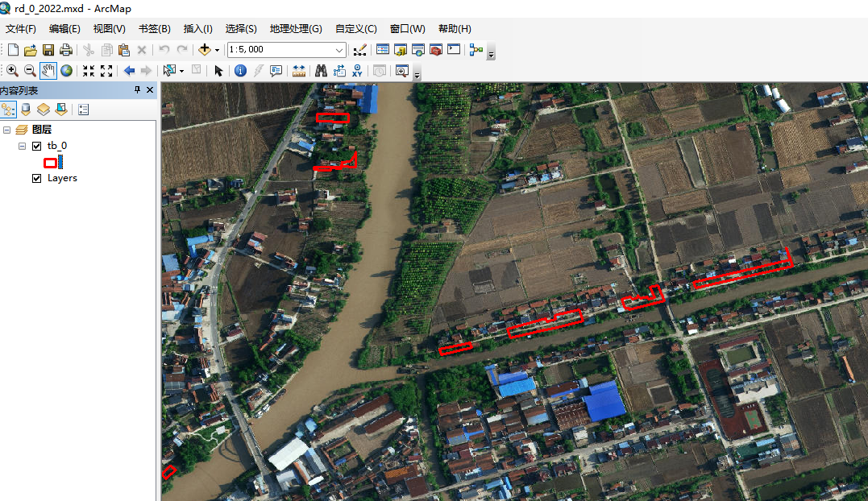Open the ArcToolbox red toolbox icon
This screenshot has height=501, width=868.
coord(436,50)
